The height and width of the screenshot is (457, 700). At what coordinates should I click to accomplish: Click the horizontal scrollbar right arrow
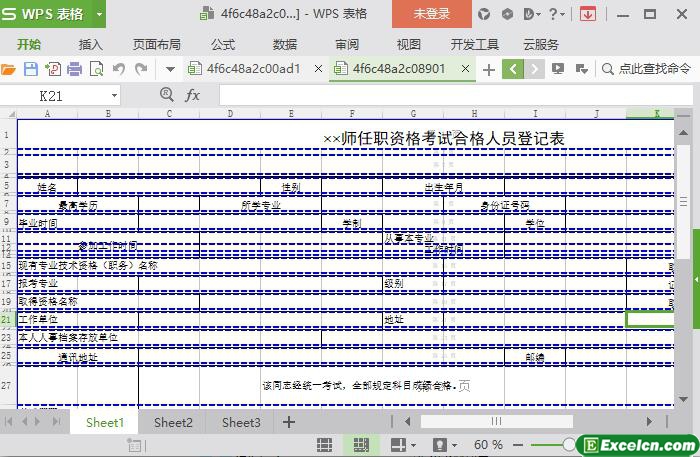649,421
